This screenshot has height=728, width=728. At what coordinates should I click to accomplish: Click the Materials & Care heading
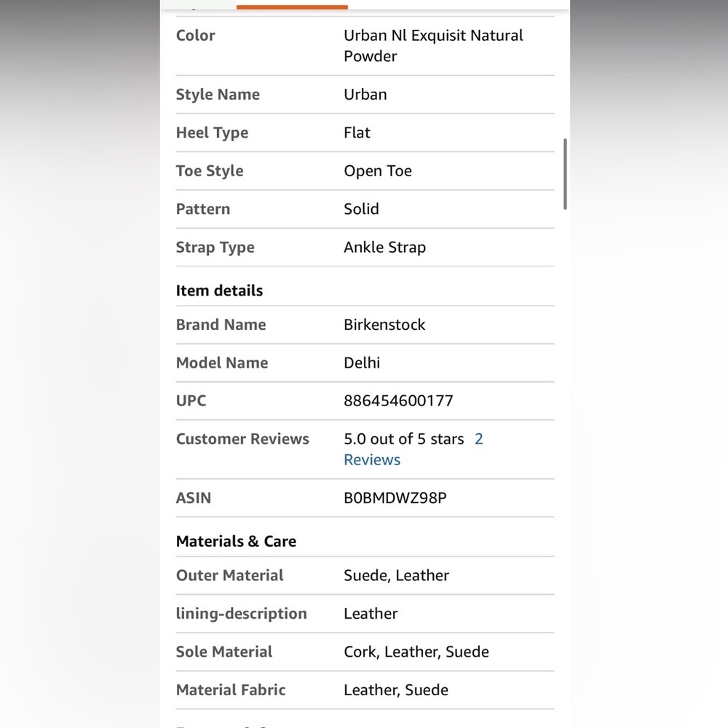[236, 542]
